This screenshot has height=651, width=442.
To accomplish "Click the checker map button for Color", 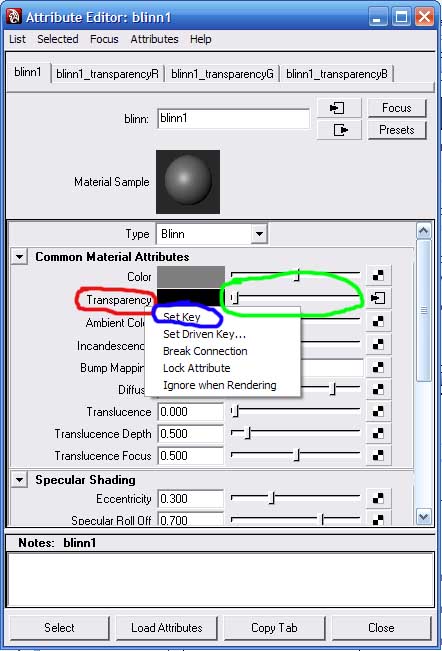I will pyautogui.click(x=378, y=276).
